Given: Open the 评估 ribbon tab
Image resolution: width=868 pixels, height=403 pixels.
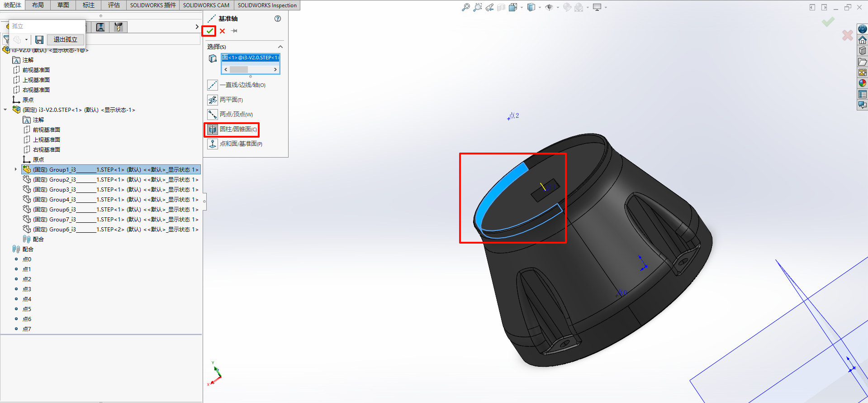Looking at the screenshot, I should click(x=114, y=5).
